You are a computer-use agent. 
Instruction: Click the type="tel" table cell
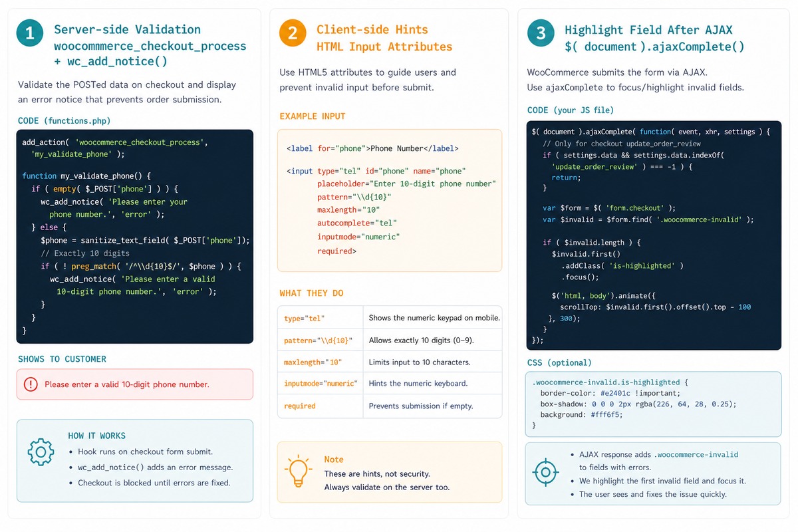(x=321, y=319)
